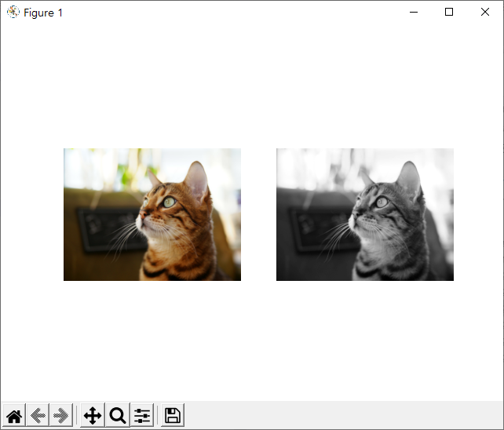This screenshot has height=430, width=504.
Task: Open the Configure subplots dialog
Action: coord(142,416)
